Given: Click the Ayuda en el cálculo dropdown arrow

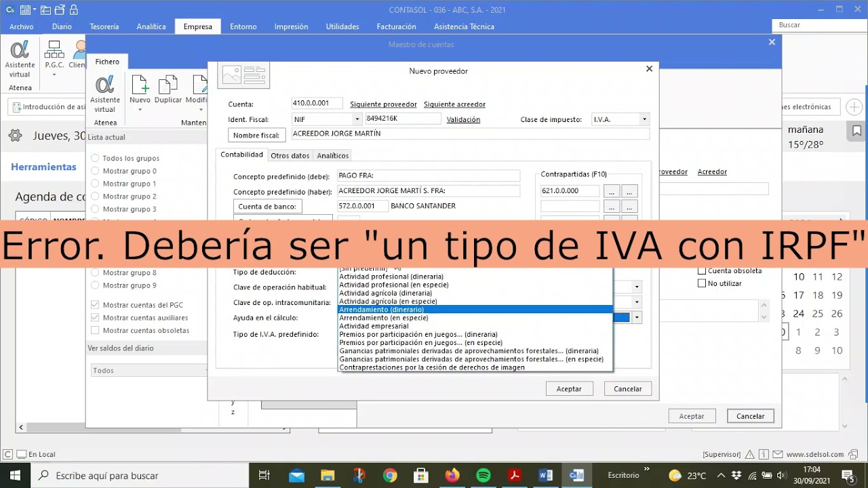Looking at the screenshot, I should 637,317.
